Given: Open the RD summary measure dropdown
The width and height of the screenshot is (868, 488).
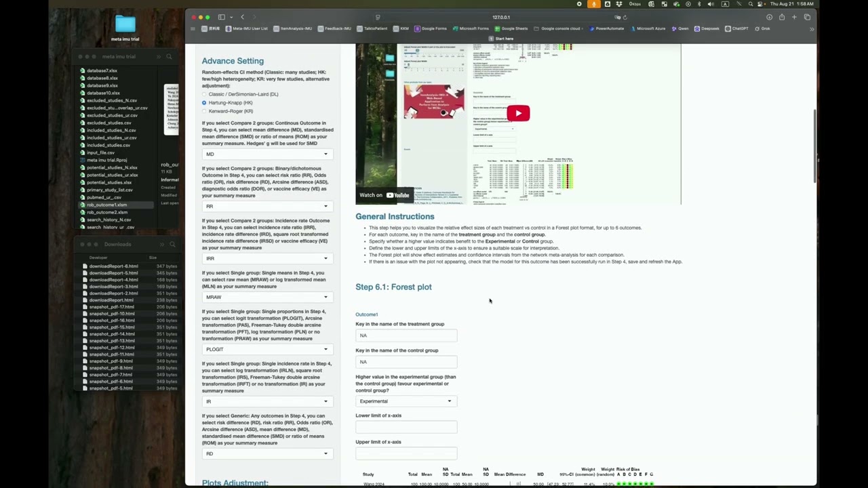Looking at the screenshot, I should click(267, 453).
